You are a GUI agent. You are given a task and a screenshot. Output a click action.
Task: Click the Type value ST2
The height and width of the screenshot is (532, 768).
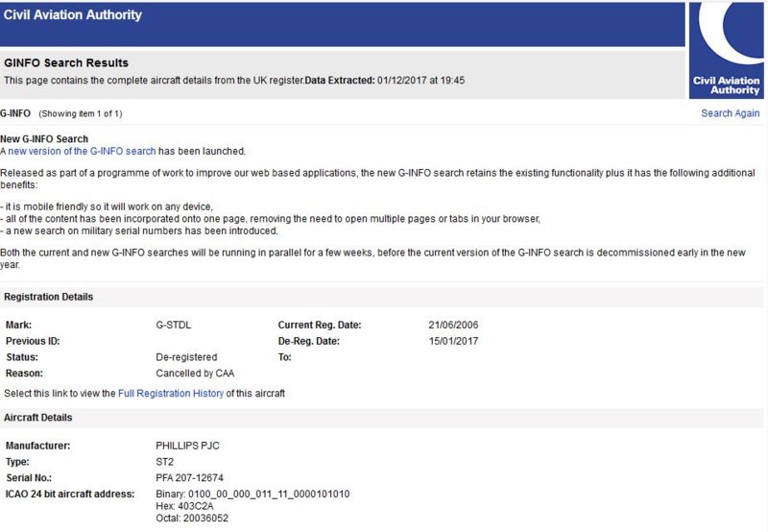164,462
